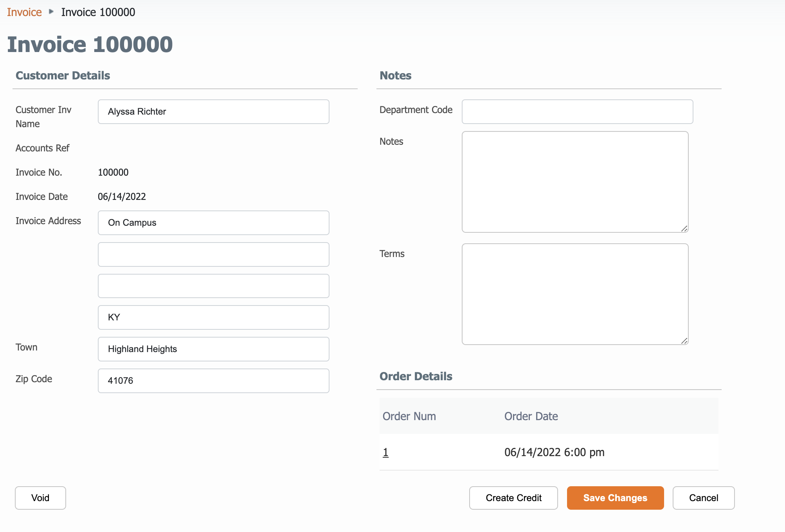785x532 pixels.
Task: Click the Invoice Address label
Action: (x=48, y=221)
